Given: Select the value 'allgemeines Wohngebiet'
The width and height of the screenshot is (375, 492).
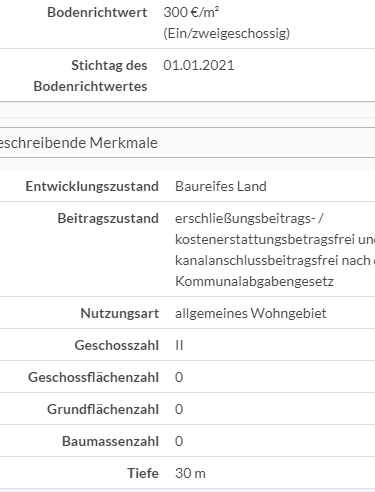Looking at the screenshot, I should click(x=251, y=313).
